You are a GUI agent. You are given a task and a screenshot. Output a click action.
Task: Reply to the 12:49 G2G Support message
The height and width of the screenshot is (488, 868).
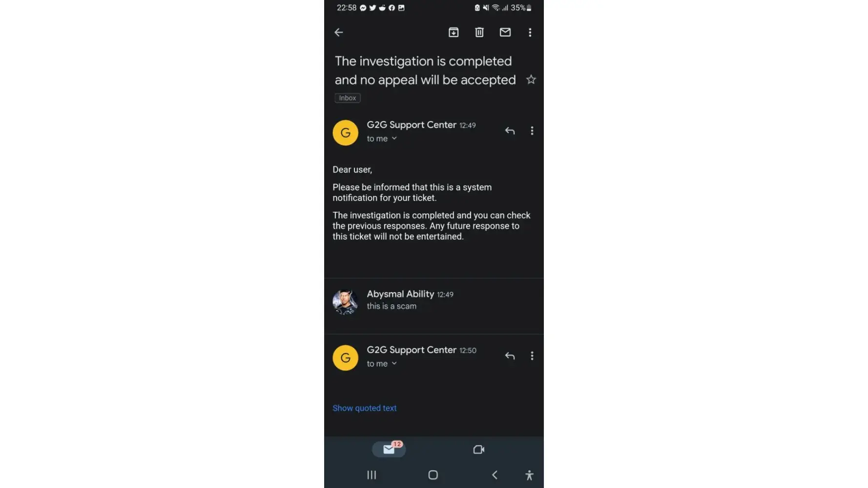[510, 131]
